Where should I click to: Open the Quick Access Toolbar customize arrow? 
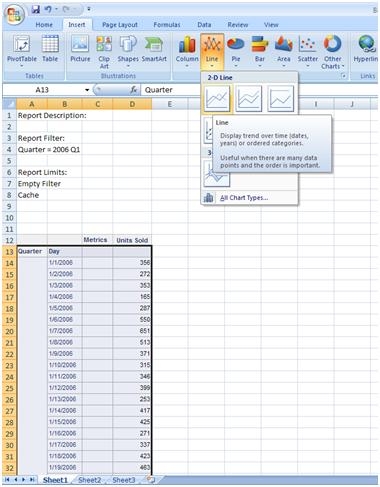point(89,9)
